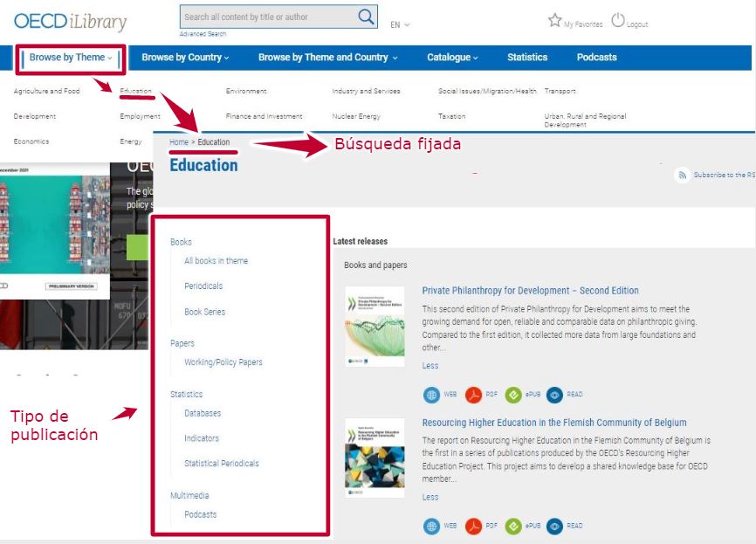
Task: Open ePUB icon for Private Philanthropy
Action: 513,395
